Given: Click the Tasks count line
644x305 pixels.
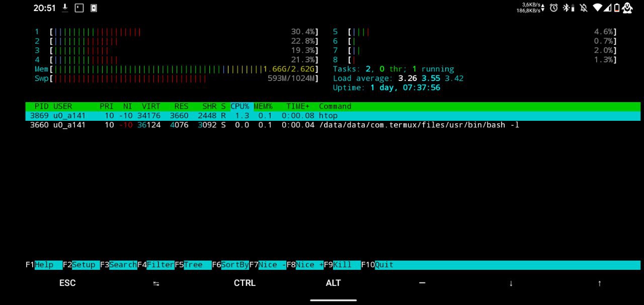Looking at the screenshot, I should (393, 69).
